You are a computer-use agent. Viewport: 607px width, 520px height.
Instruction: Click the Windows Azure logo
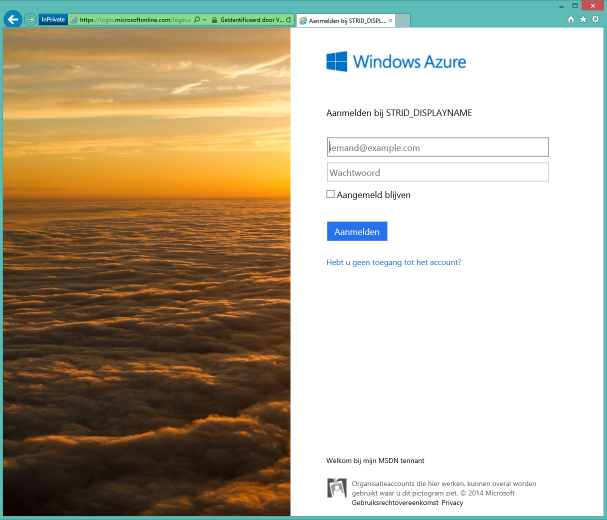[396, 62]
